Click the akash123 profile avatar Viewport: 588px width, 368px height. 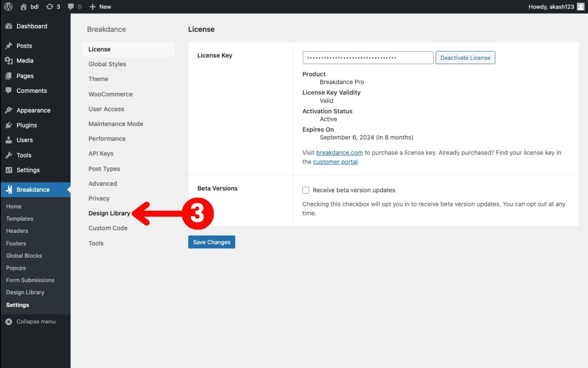[x=581, y=6]
